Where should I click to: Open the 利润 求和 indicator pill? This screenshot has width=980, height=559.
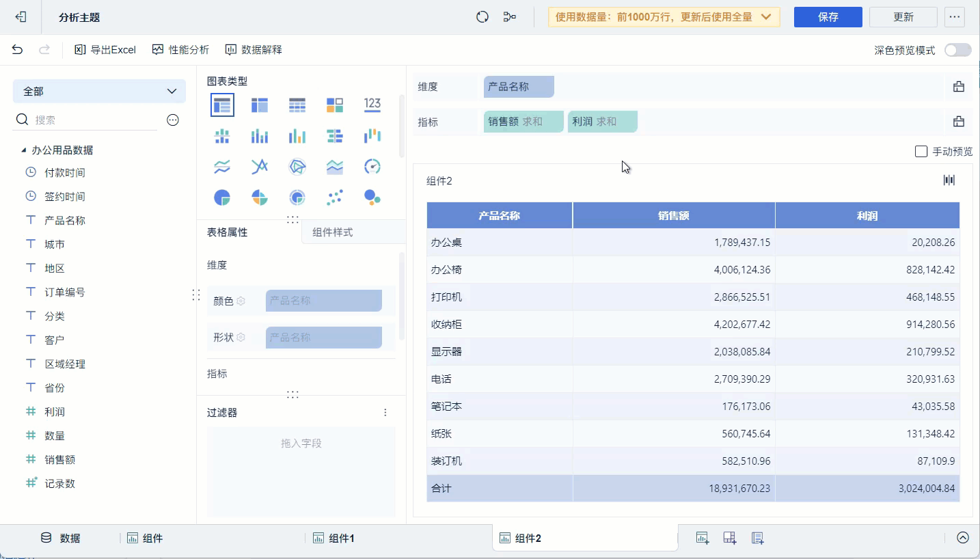[603, 122]
